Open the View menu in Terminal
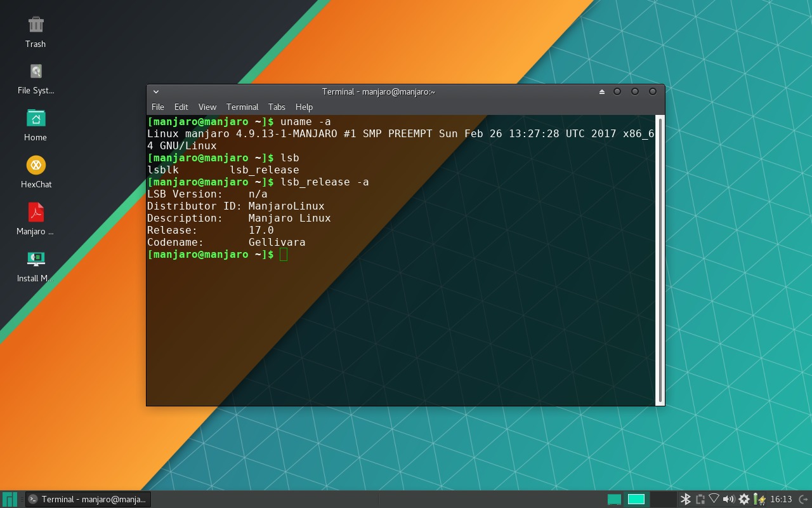 coord(207,107)
